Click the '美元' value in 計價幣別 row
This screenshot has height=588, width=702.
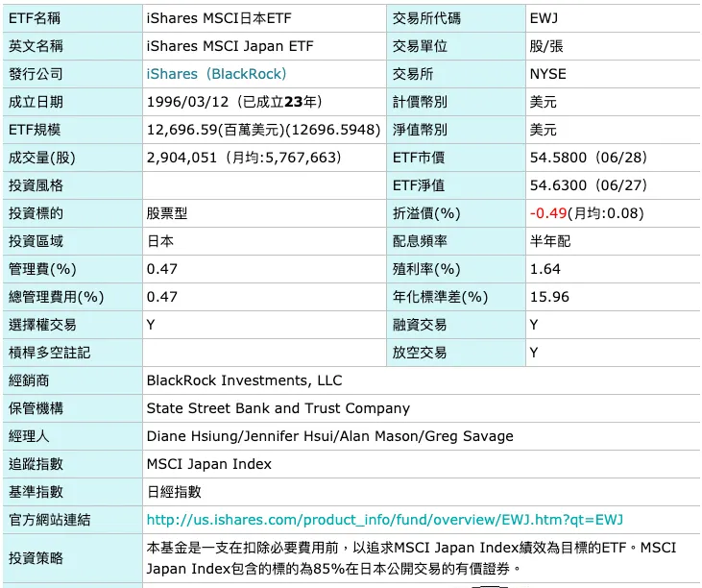[544, 102]
